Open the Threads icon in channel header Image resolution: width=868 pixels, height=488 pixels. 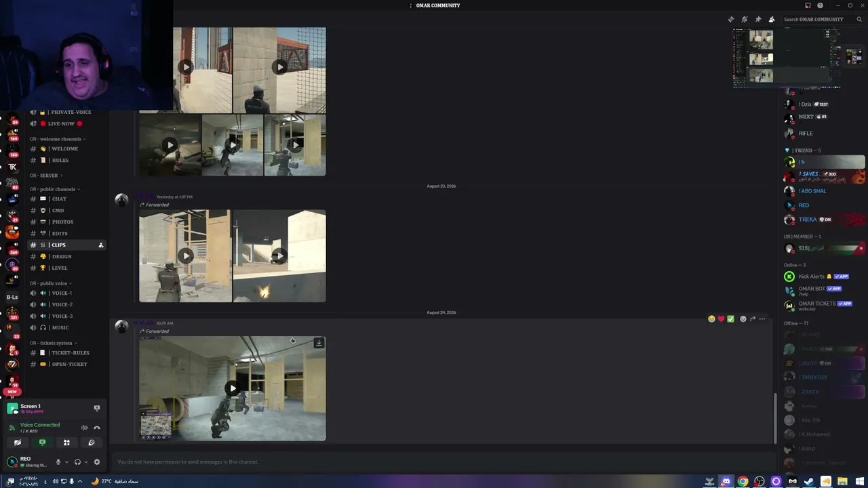[731, 19]
